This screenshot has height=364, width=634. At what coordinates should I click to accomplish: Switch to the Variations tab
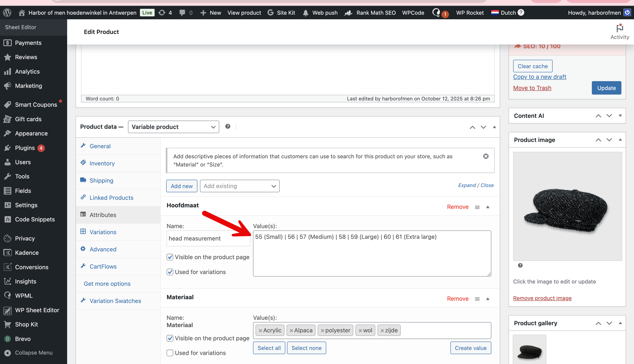click(x=103, y=232)
